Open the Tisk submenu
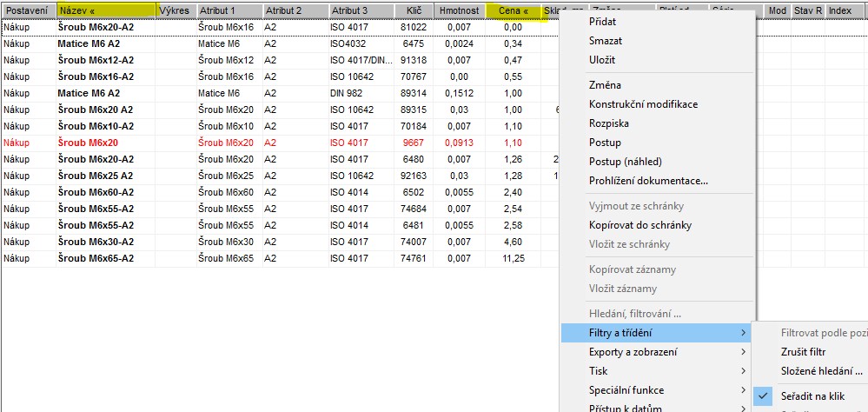The image size is (868, 412). point(656,371)
